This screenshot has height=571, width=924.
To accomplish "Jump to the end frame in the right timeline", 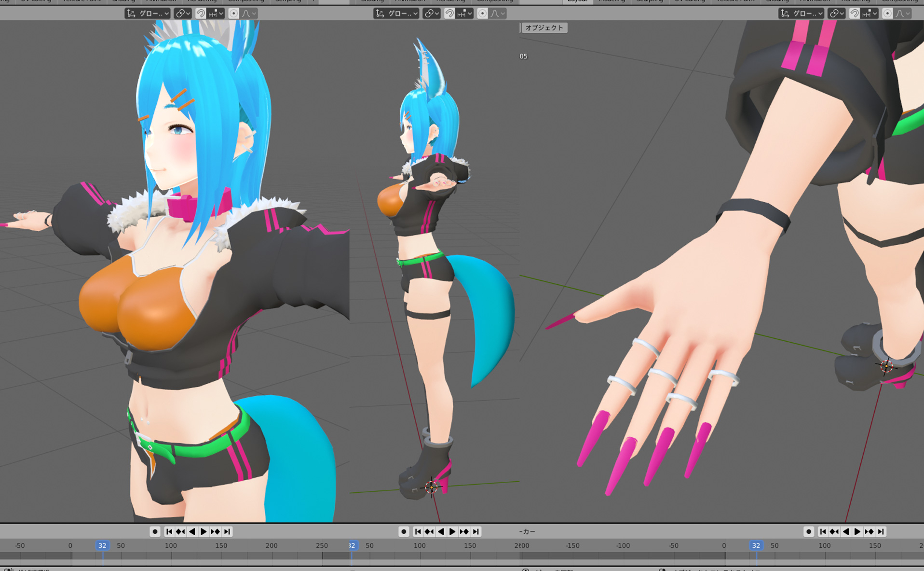I will pos(881,531).
